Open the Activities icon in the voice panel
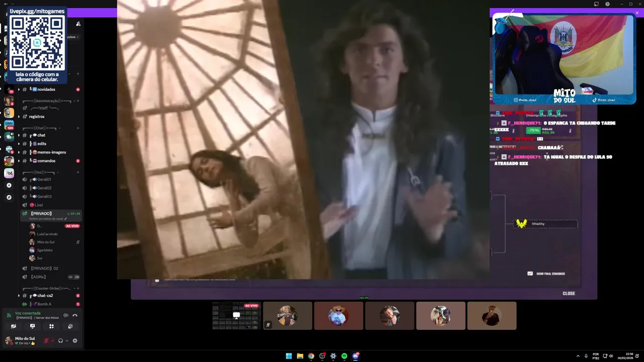The height and width of the screenshot is (362, 644). [x=51, y=326]
